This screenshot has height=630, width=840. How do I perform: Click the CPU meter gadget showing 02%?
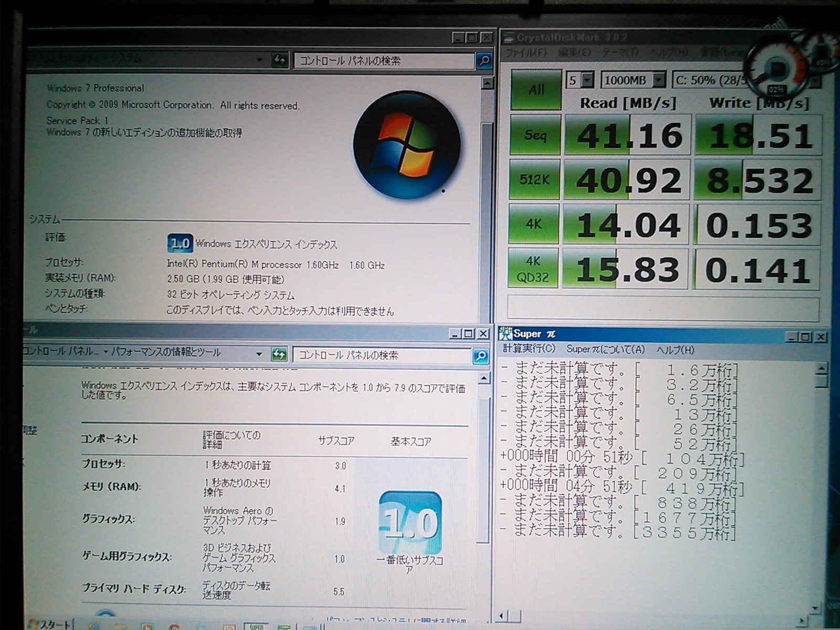[x=776, y=68]
